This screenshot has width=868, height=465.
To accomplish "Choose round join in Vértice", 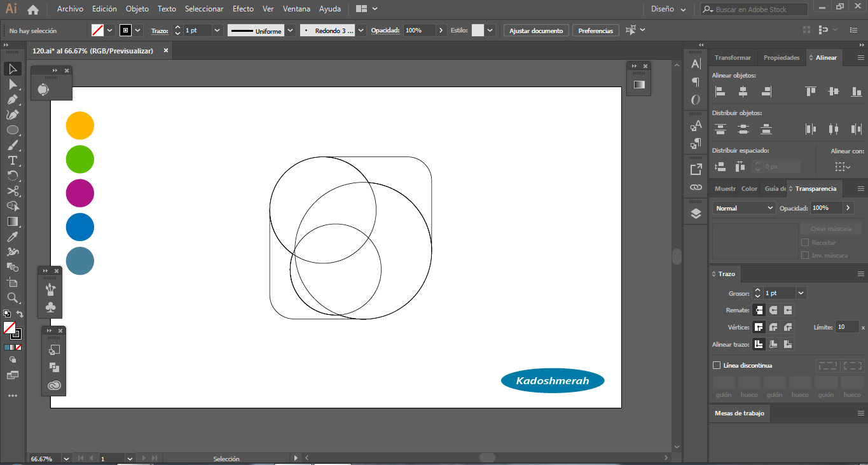I will click(x=773, y=328).
